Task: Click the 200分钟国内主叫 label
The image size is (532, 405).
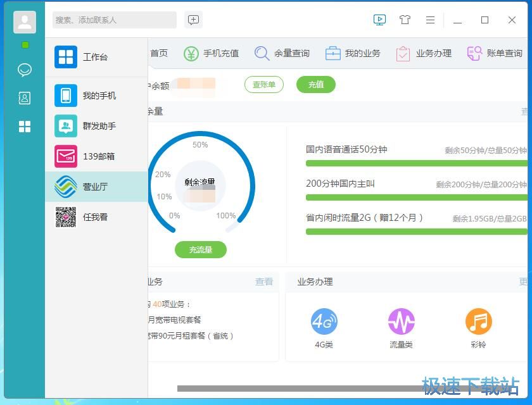Action: (x=340, y=184)
